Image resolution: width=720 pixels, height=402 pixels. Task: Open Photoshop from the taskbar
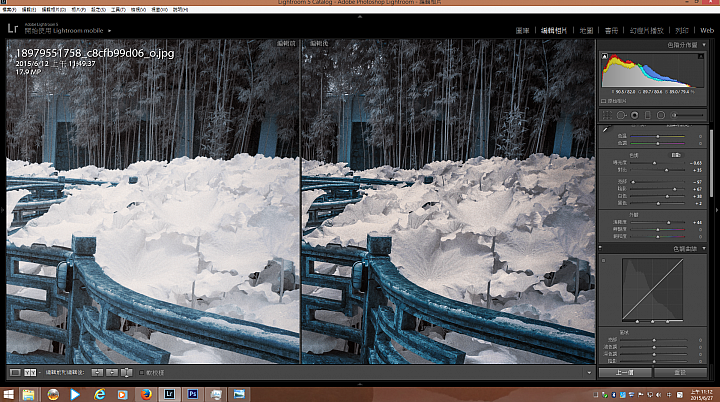[x=193, y=394]
